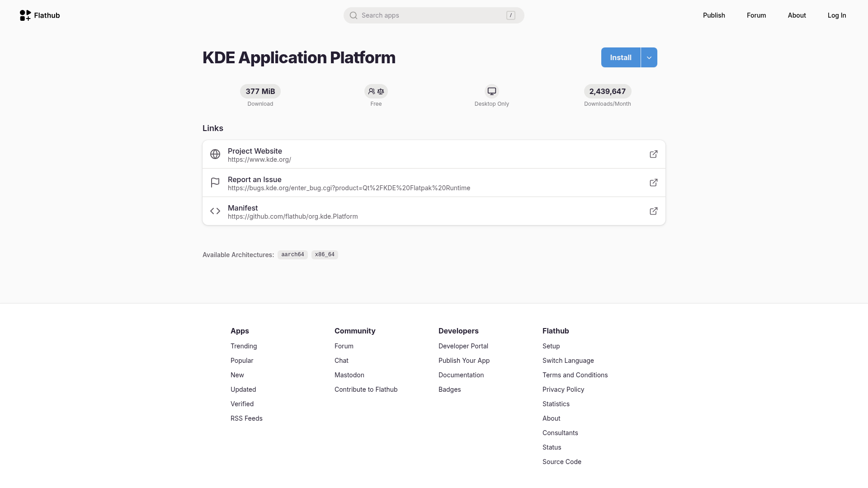Open Publish Your App link
This screenshot has height=488, width=868.
point(464,361)
